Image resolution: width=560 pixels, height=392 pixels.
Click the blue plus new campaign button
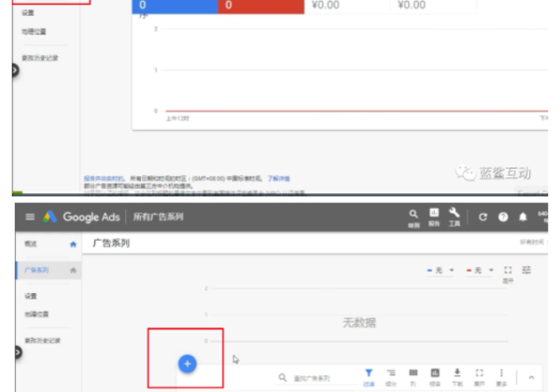187,363
